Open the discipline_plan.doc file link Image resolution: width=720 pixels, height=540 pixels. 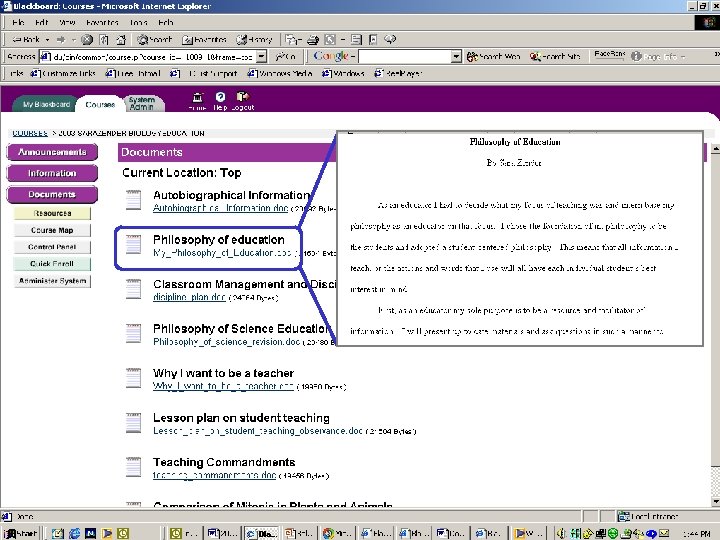(x=189, y=297)
